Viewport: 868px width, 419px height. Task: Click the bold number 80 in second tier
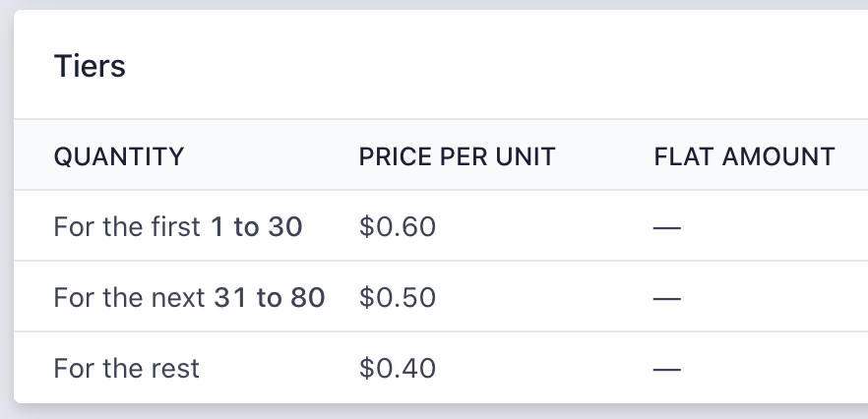tap(306, 298)
